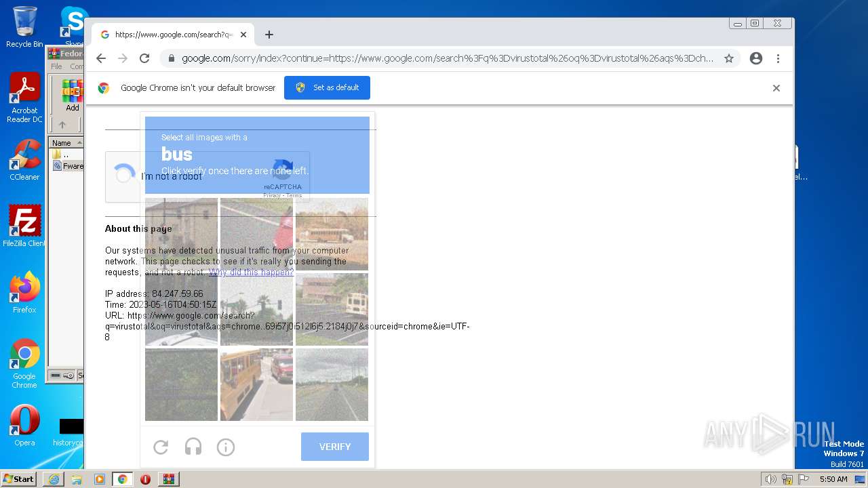Dismiss the default browser notification bar
This screenshot has width=868, height=488.
pyautogui.click(x=776, y=88)
